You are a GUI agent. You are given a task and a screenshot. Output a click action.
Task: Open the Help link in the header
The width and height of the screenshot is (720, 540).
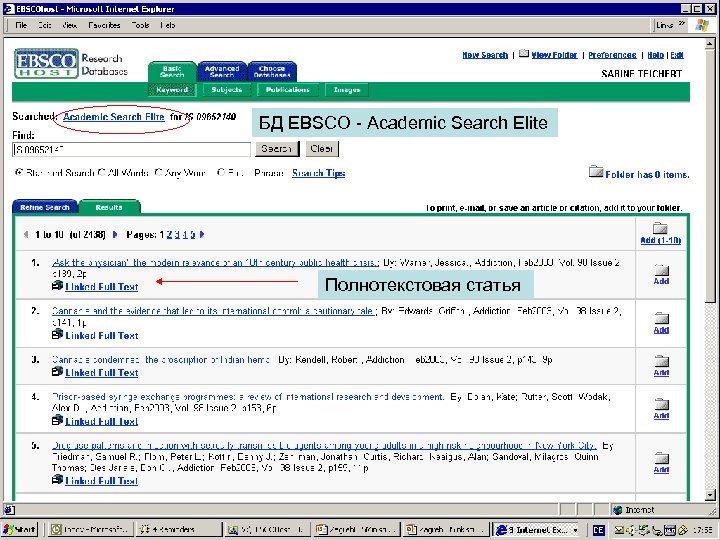click(656, 55)
